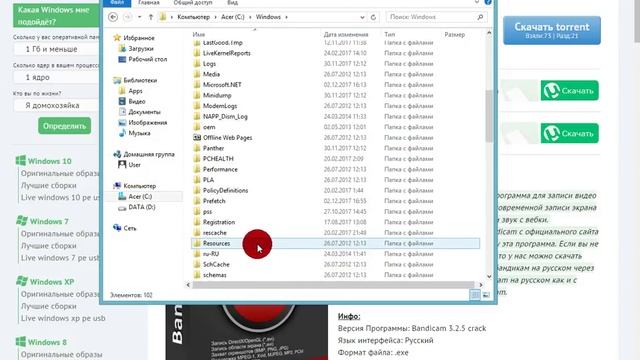640x360 pixels.
Task: Select the ru-RU folder icon
Action: pyautogui.click(x=197, y=254)
